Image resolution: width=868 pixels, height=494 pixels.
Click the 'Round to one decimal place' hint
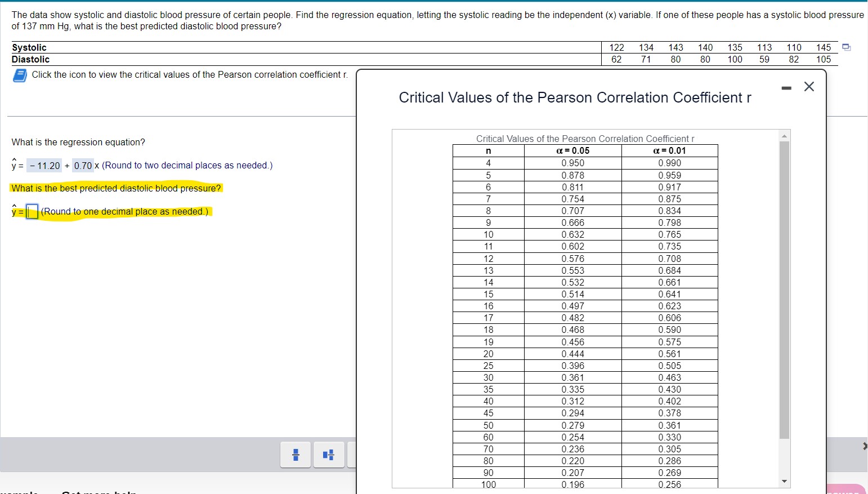tap(125, 212)
